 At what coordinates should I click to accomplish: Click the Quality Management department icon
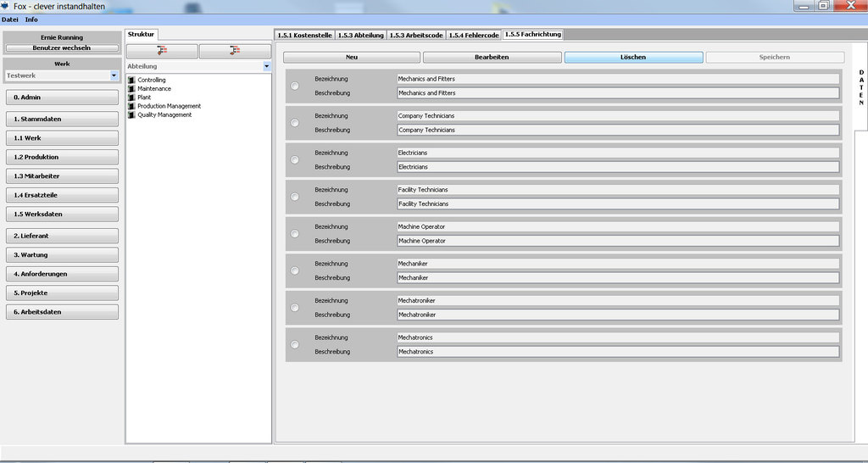pos(131,114)
